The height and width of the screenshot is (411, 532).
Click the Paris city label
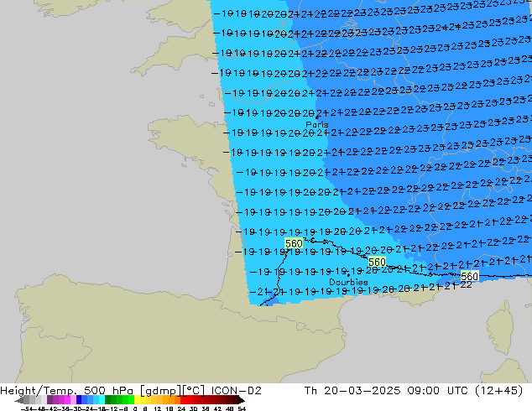(317, 124)
